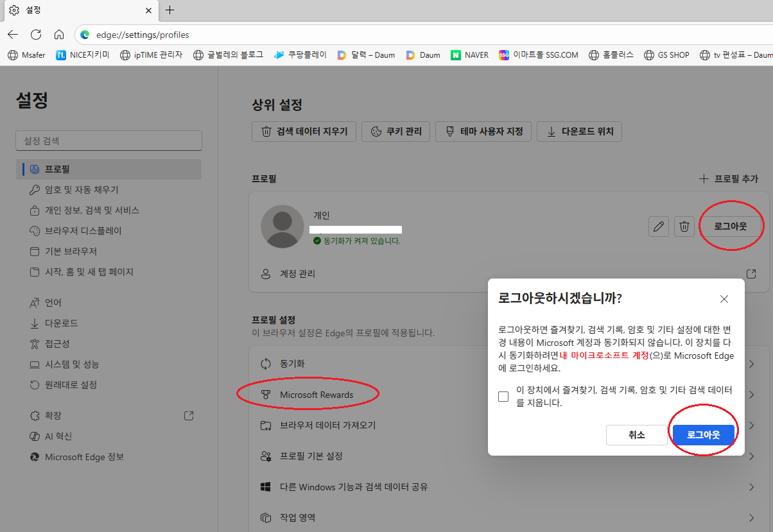This screenshot has height=532, width=773.
Task: Open Microsoft Rewards row
Action: tap(508, 395)
